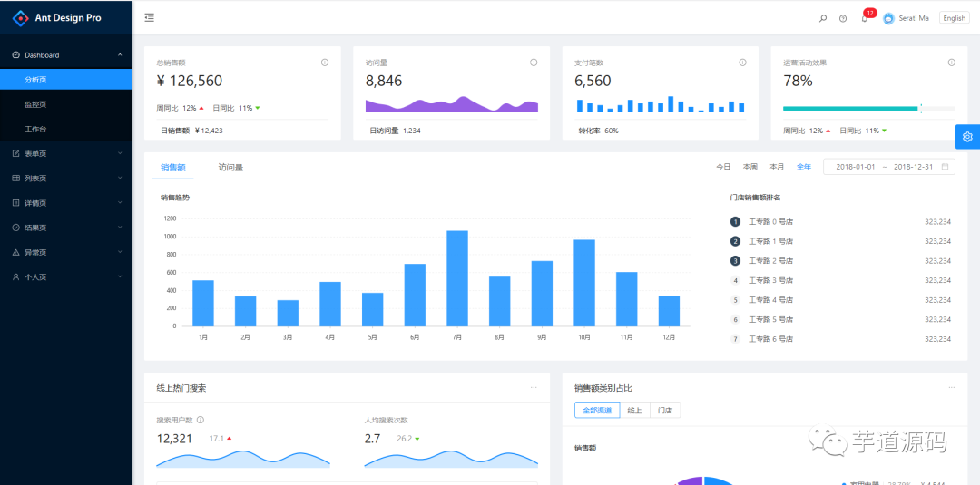Image resolution: width=980 pixels, height=485 pixels.
Task: Click the Serati Ma avatar
Action: (x=888, y=19)
